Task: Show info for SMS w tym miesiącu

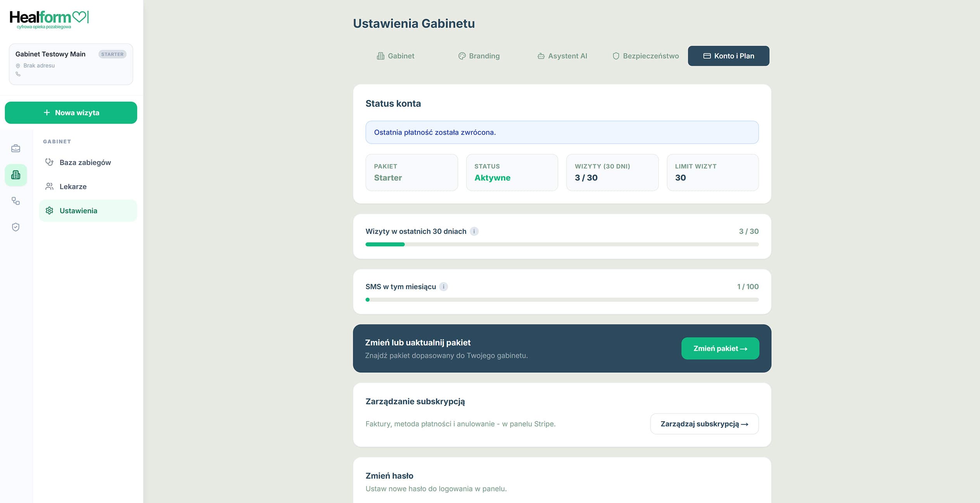Action: pyautogui.click(x=443, y=287)
